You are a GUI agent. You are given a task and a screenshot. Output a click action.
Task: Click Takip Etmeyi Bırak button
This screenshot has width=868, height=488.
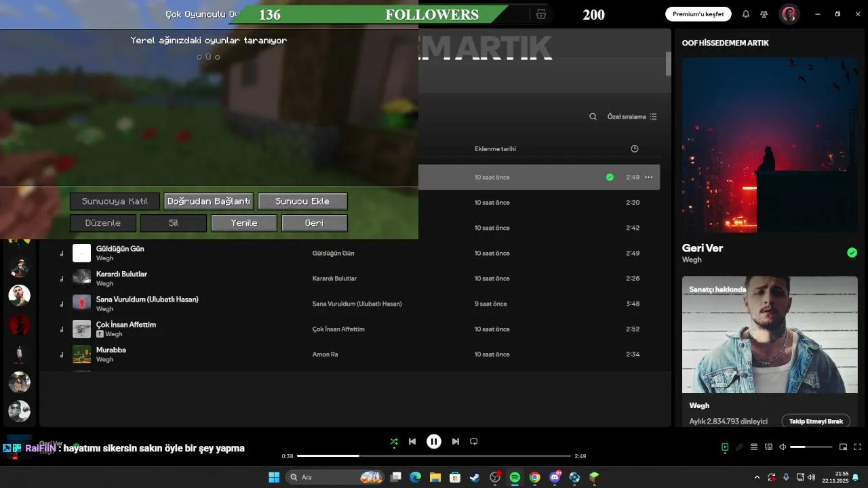[x=816, y=421]
